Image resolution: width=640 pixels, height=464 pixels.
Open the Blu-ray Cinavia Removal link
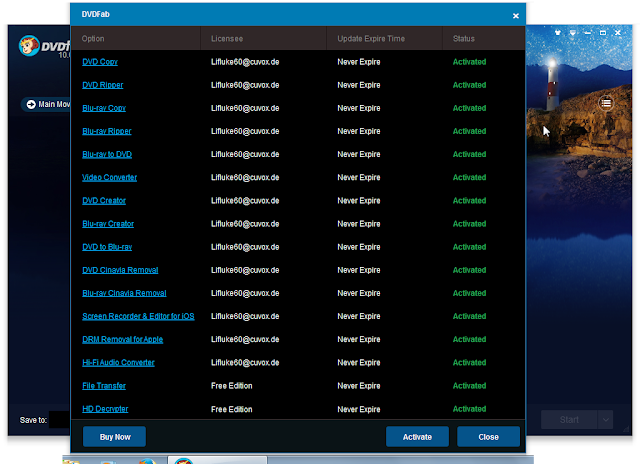124,293
